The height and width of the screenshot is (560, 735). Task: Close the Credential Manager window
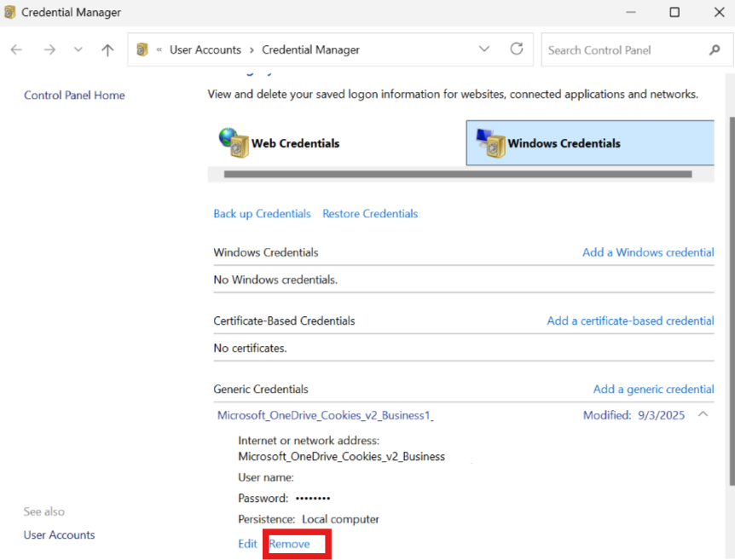tap(720, 12)
